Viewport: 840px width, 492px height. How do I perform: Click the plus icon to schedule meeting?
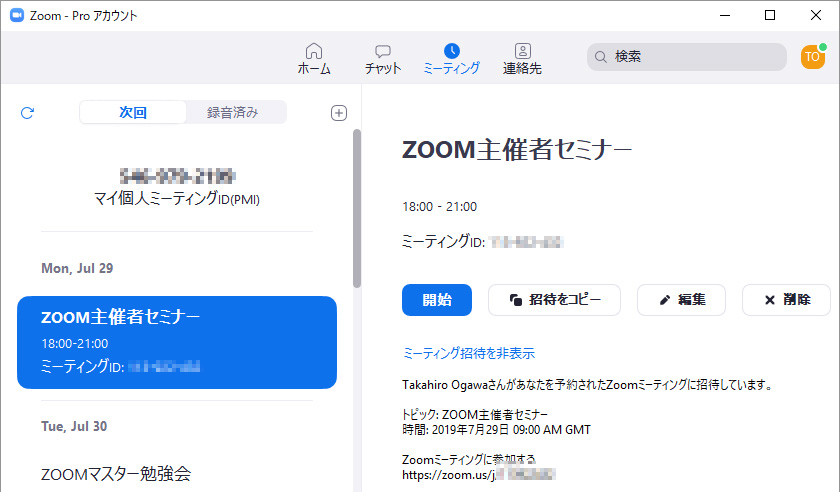(339, 113)
